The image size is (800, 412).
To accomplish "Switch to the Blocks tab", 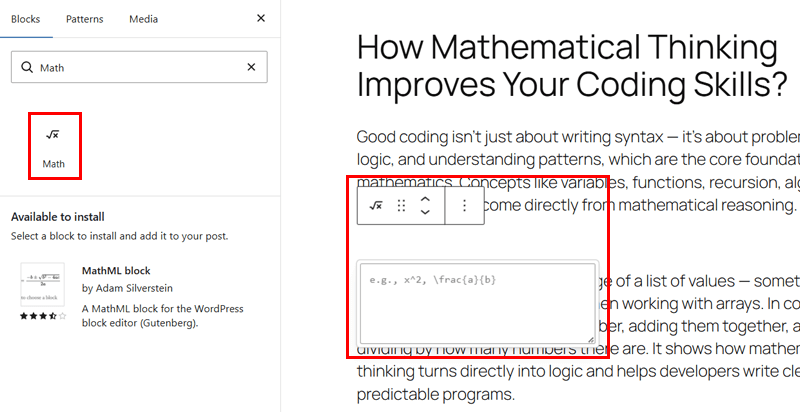I will tap(25, 19).
